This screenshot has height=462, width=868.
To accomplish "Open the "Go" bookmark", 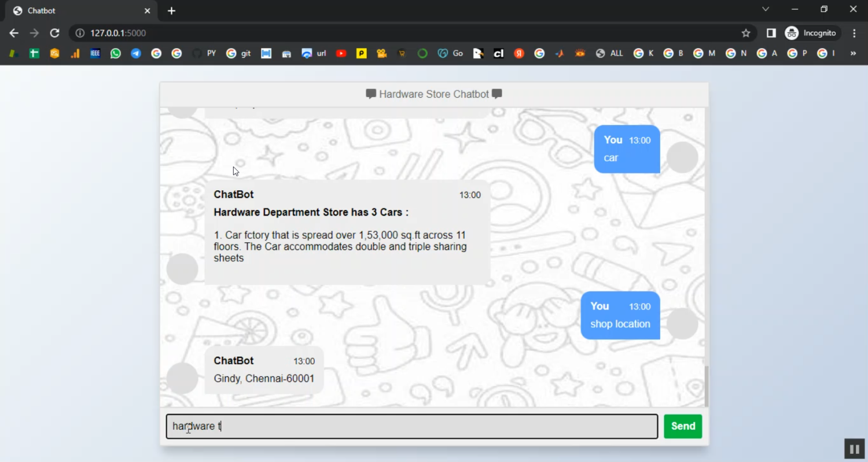I will [450, 53].
